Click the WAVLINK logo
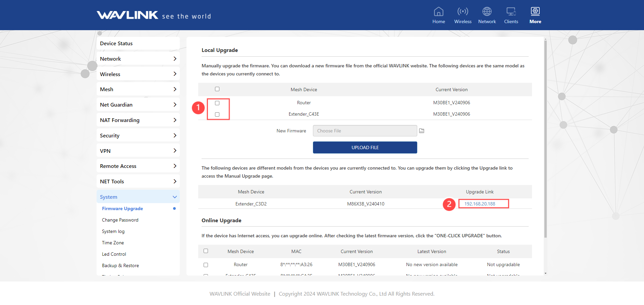The image size is (644, 305). tap(127, 15)
